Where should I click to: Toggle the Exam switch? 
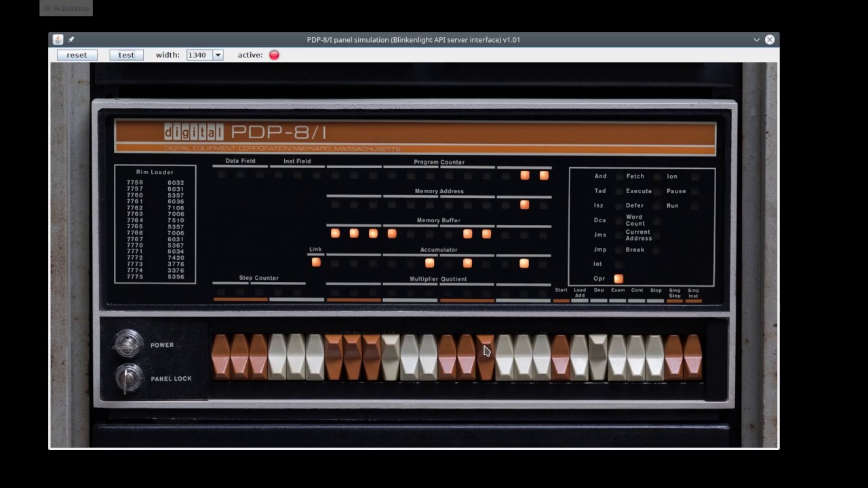[617, 357]
